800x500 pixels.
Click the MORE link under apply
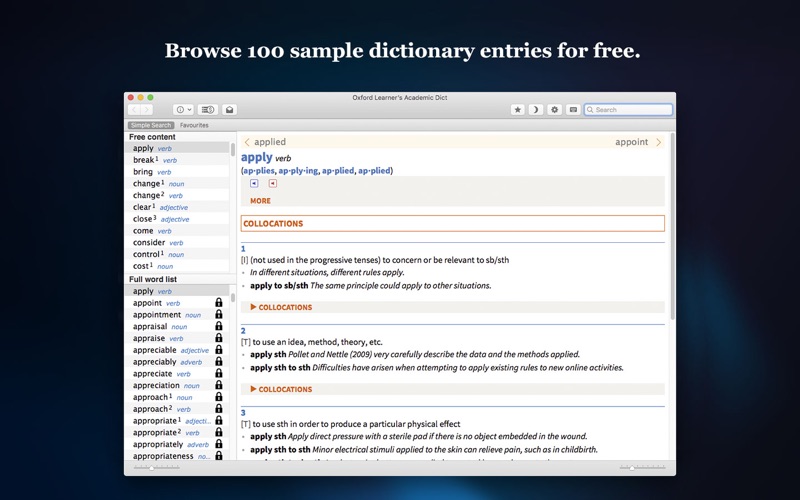[260, 201]
